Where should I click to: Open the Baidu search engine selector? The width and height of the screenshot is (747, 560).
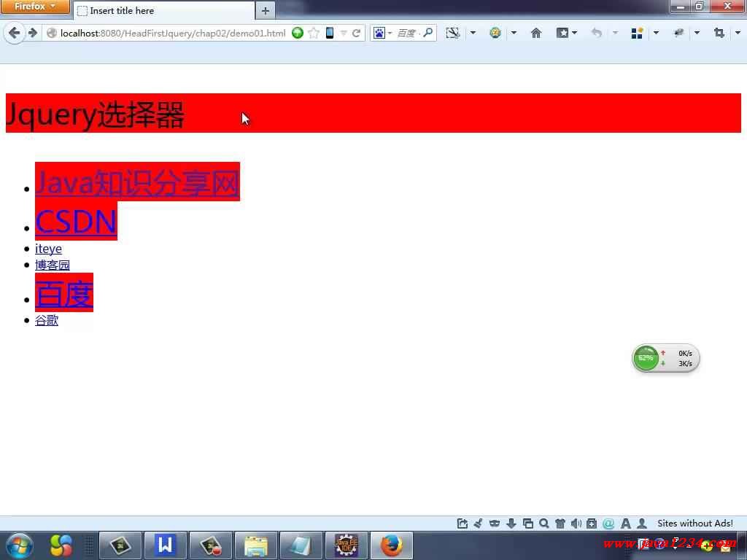pos(382,33)
